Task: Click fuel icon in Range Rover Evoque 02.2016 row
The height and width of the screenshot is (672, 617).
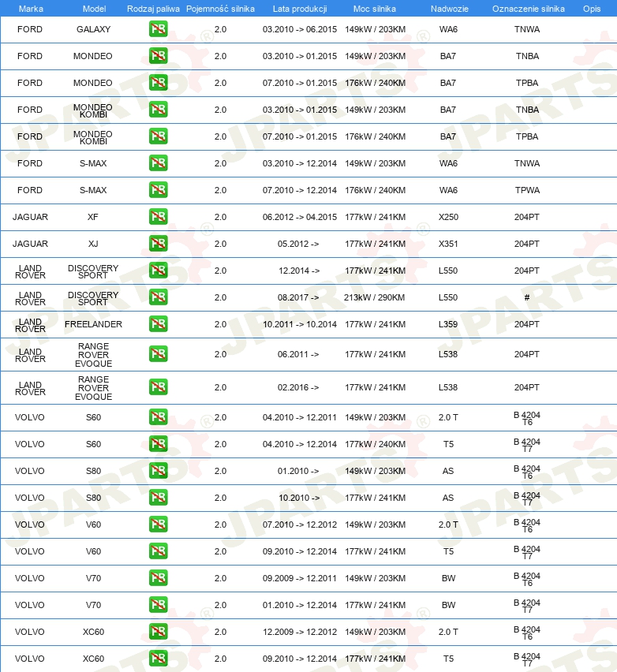Action: tap(159, 387)
